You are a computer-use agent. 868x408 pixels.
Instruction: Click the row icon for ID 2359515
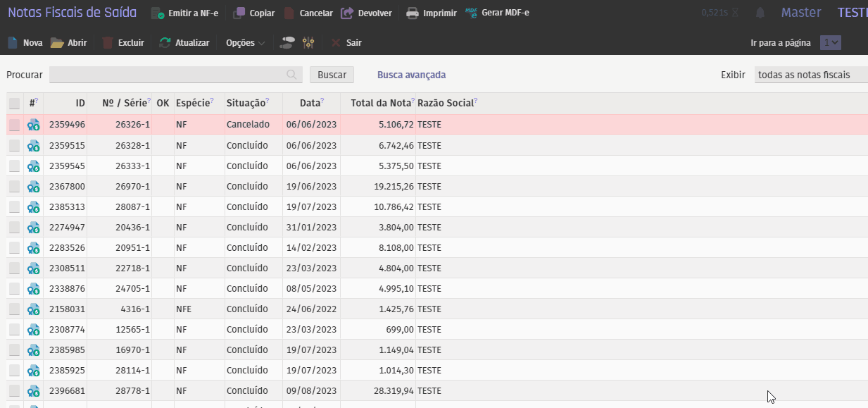[x=33, y=145]
